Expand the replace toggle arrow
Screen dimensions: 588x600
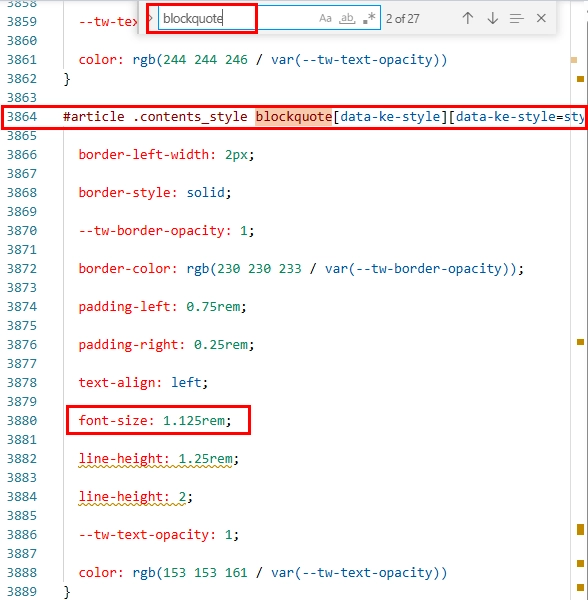[x=150, y=18]
